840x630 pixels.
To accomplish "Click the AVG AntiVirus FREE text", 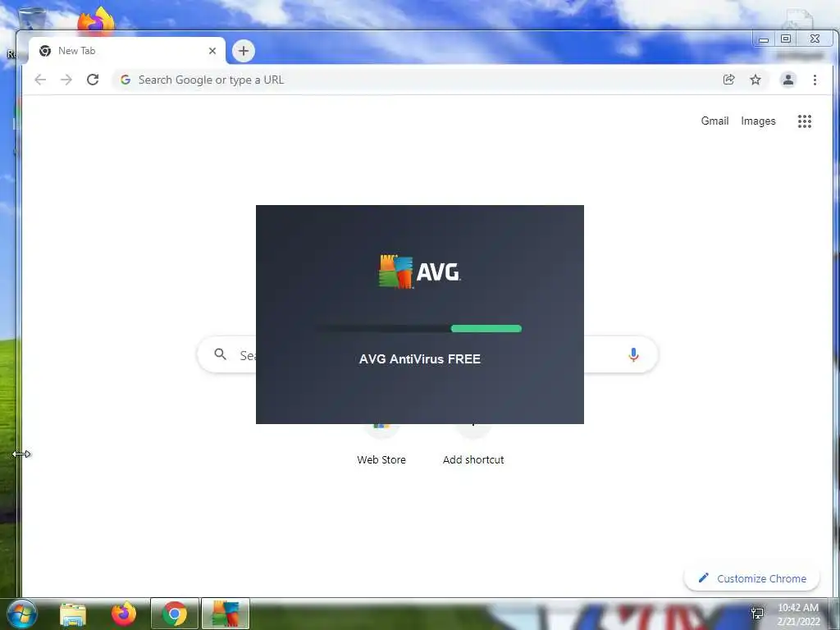I will (419, 359).
